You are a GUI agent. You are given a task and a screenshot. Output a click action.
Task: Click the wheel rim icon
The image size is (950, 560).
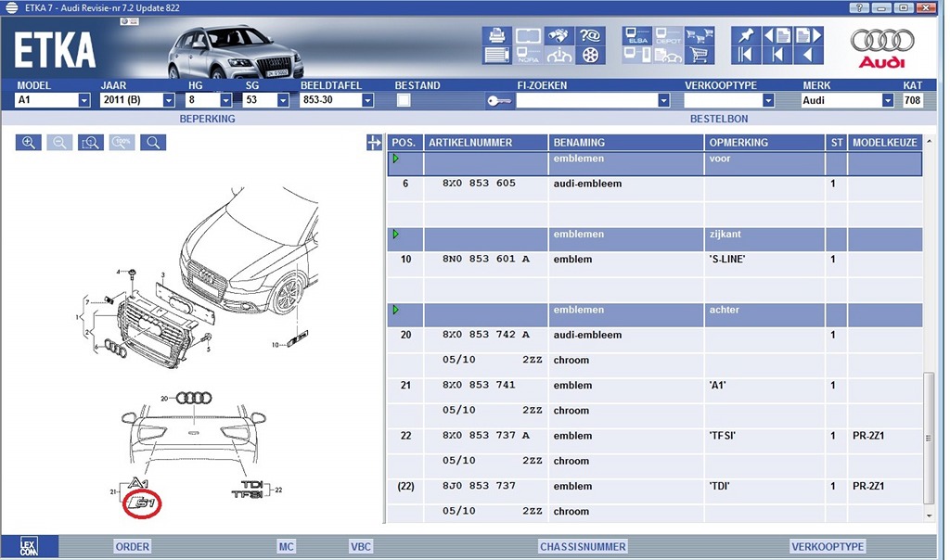point(590,55)
